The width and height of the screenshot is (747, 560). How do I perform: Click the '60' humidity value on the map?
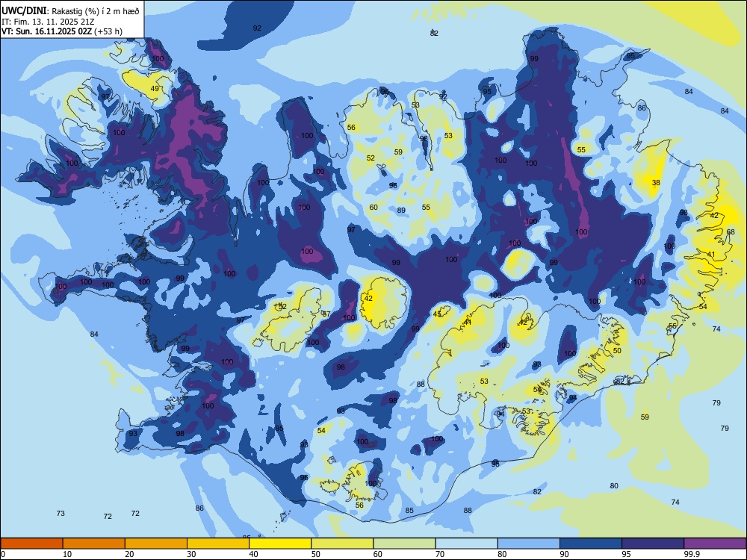pos(373,207)
